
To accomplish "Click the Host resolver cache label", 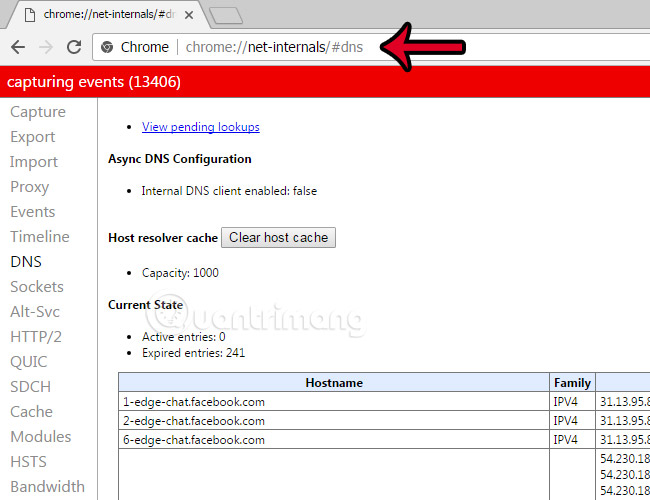I will click(x=162, y=238).
